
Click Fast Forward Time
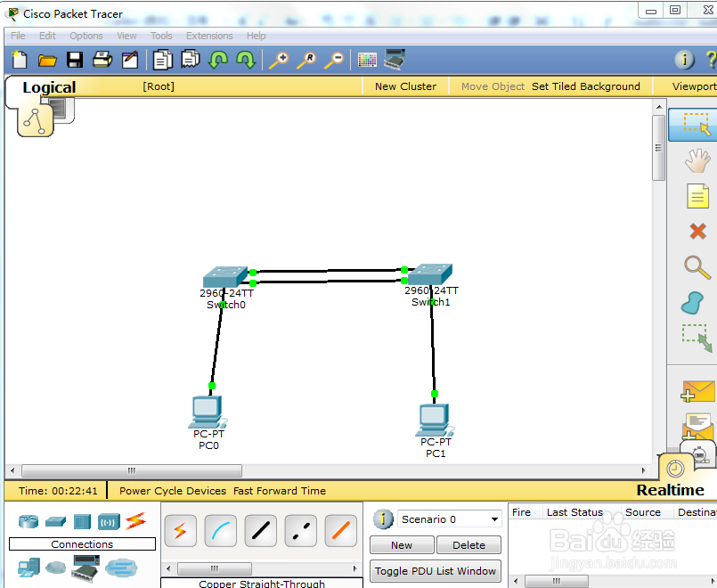(x=280, y=491)
